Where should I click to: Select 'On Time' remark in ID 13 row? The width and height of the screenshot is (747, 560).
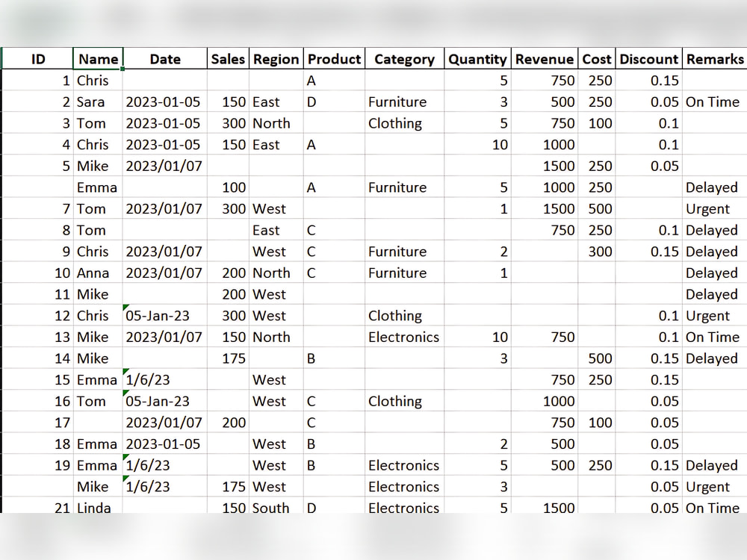coord(715,337)
